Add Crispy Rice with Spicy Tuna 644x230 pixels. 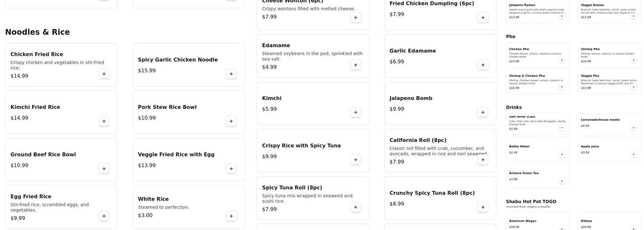(x=356, y=160)
